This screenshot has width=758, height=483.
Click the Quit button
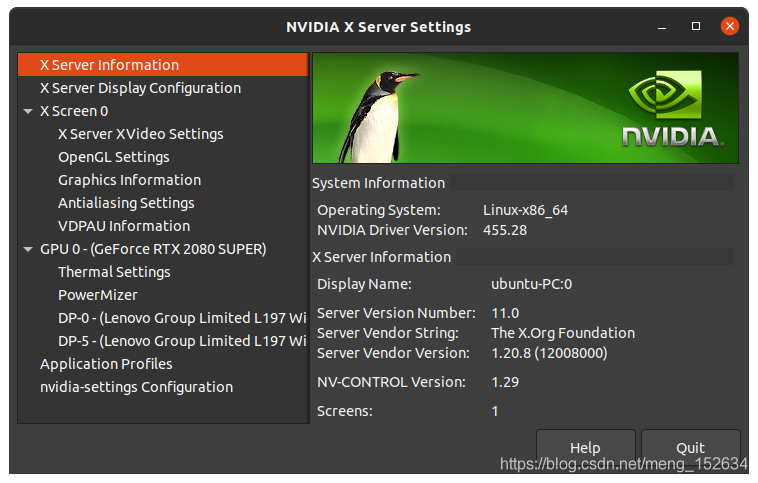690,448
